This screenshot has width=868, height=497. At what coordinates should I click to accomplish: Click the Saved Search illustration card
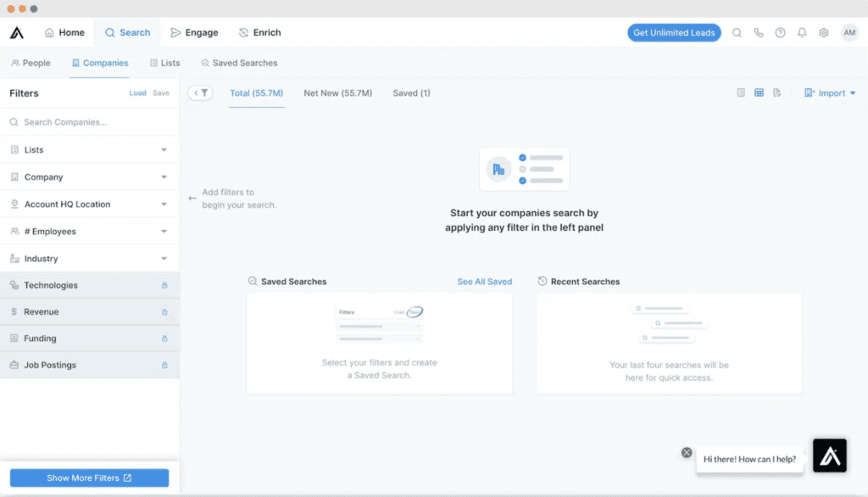tap(379, 343)
